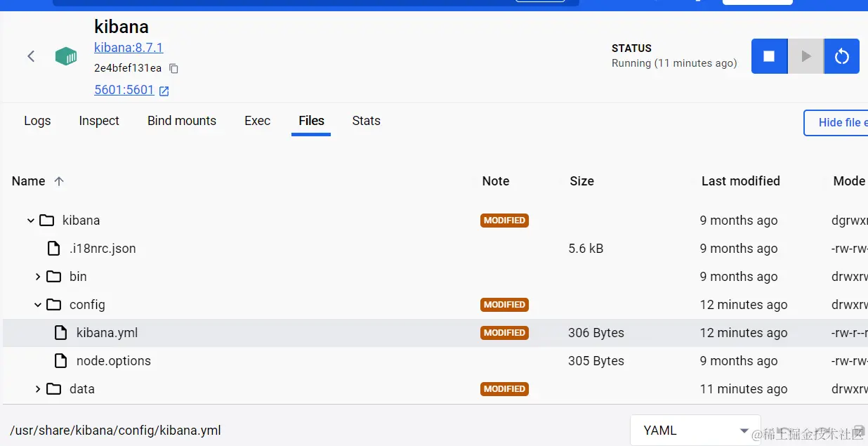Click the .i18nrc.json file icon
The image size is (868, 446).
tap(54, 249)
